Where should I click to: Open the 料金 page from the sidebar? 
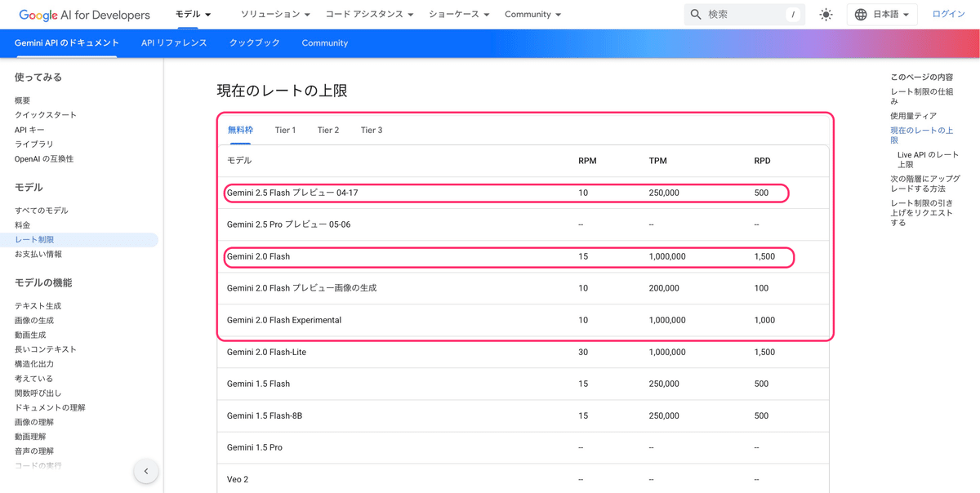(x=24, y=225)
